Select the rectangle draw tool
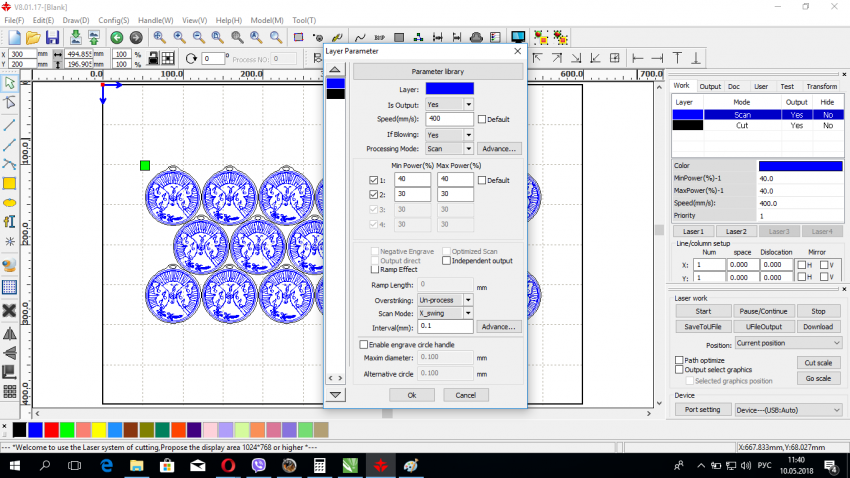850x478 pixels. [10, 183]
